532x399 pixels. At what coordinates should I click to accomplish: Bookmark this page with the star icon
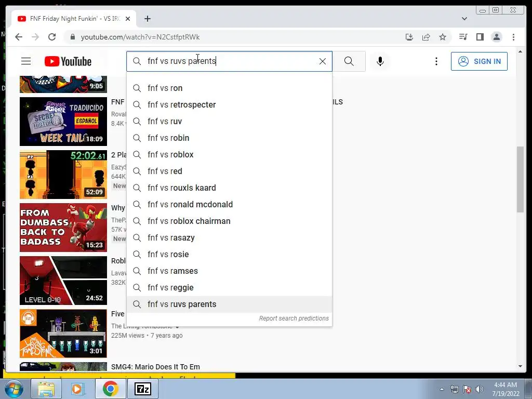443,37
